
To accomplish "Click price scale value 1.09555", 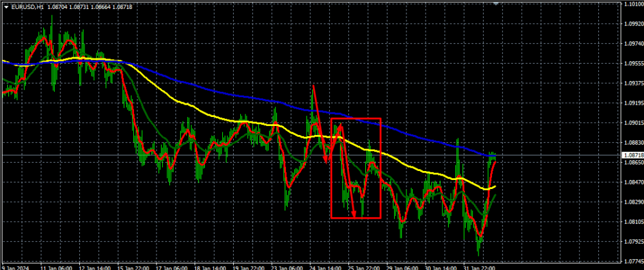I will click(x=635, y=64).
